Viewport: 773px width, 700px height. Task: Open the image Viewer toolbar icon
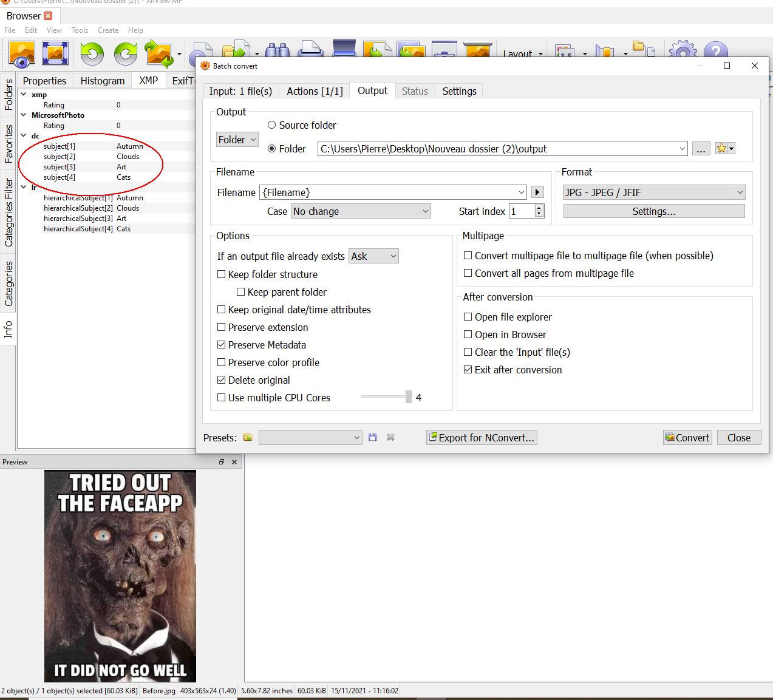(x=22, y=53)
